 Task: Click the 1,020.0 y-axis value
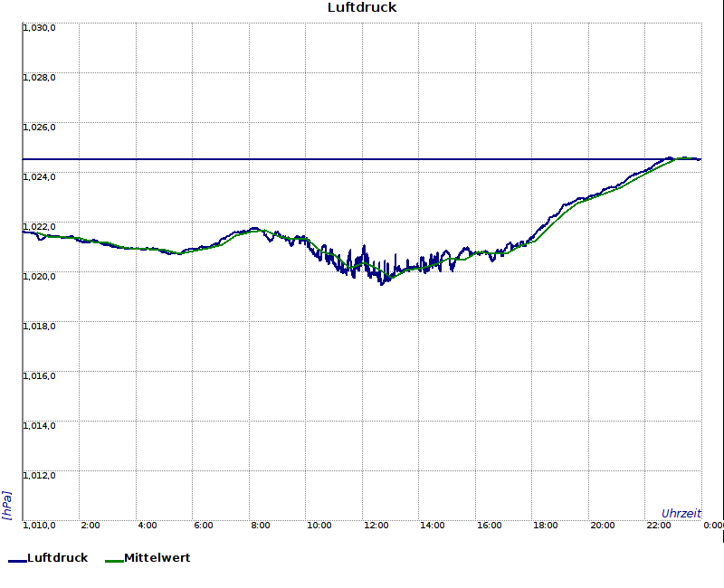tap(39, 277)
